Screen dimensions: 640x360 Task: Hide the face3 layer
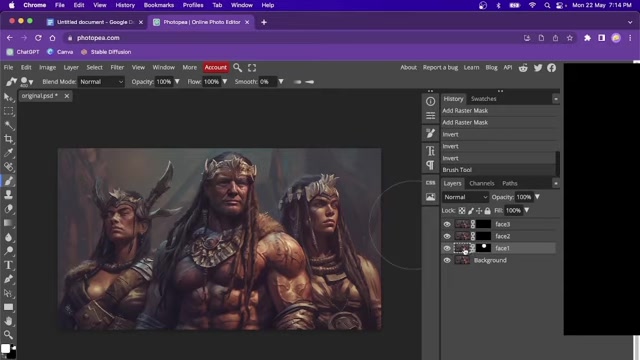click(447, 224)
